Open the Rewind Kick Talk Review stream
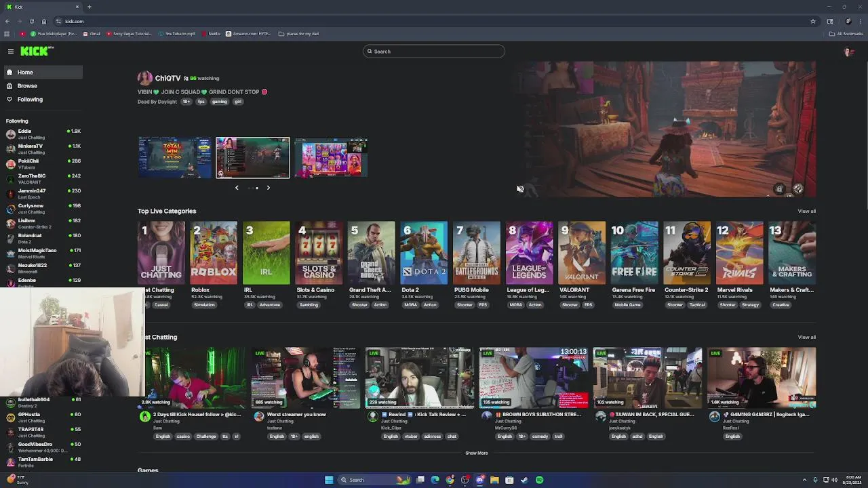Screen dimensions: 868x488 (x=419, y=378)
